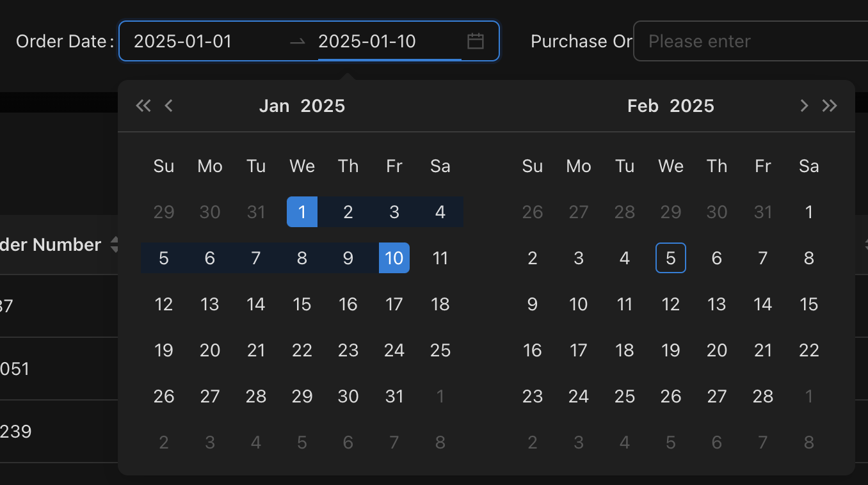
Task: Select February 28 in the calendar
Action: pyautogui.click(x=763, y=396)
